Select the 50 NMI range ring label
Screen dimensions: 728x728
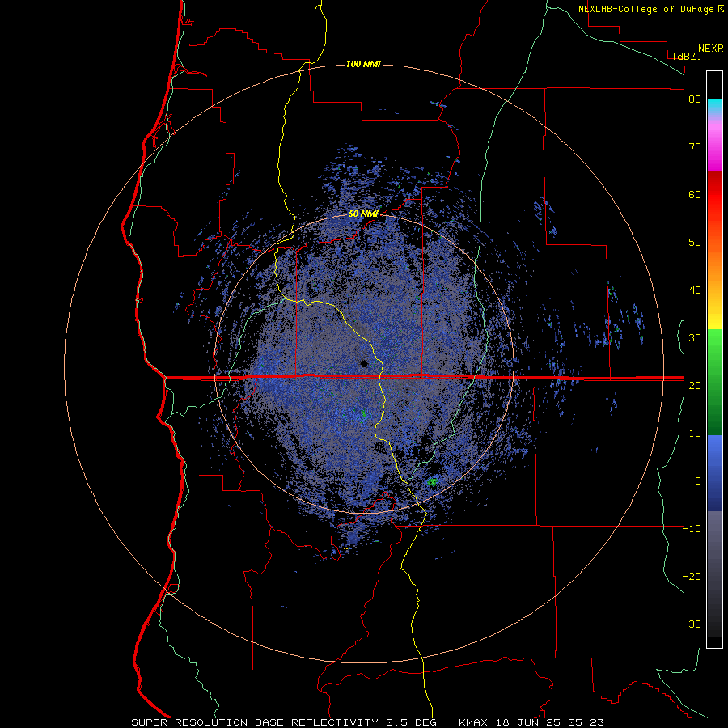[363, 214]
